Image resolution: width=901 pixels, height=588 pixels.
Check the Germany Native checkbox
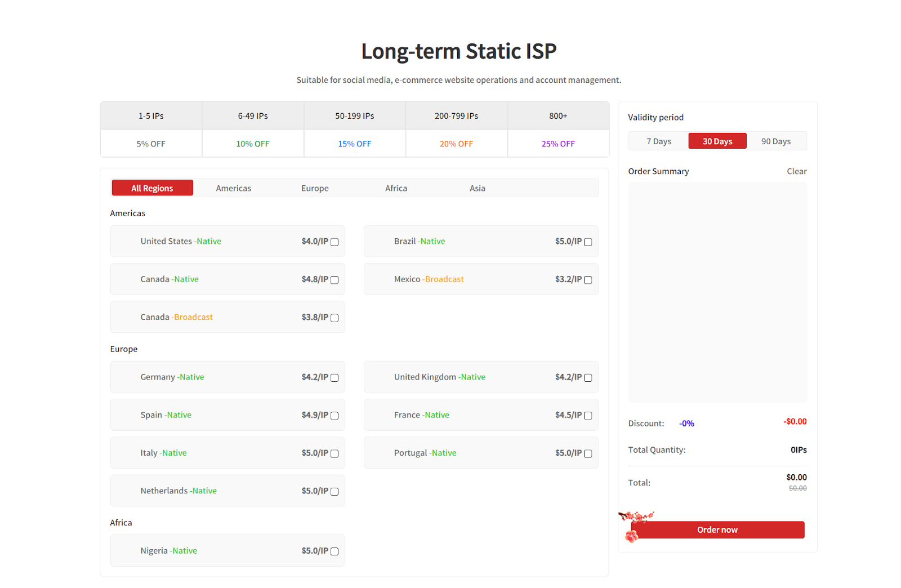(334, 378)
